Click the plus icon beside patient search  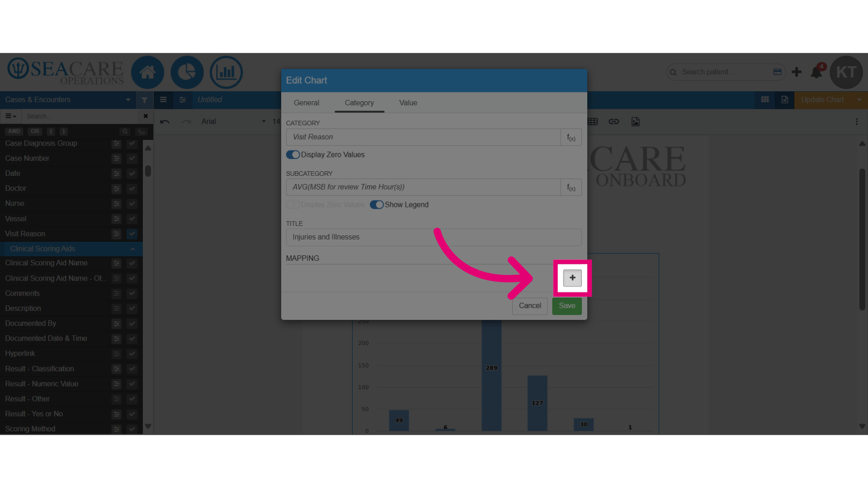(x=797, y=72)
